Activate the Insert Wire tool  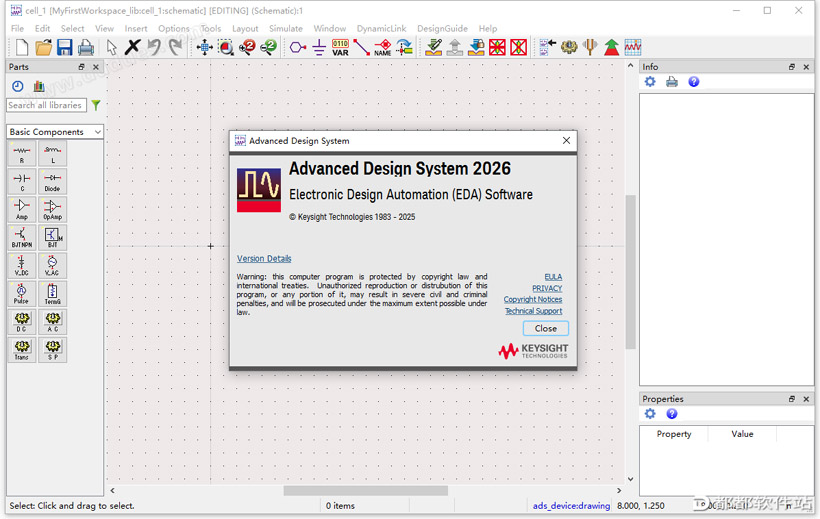coord(361,47)
